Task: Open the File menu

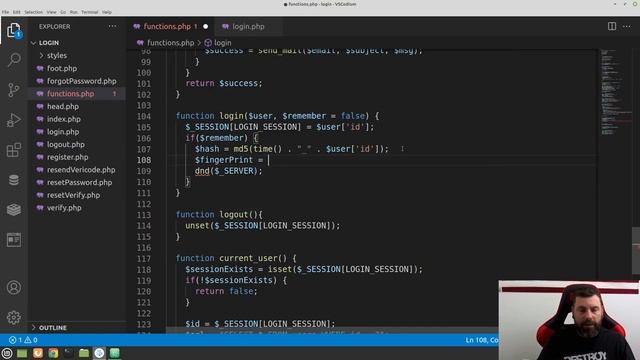Action: (5, 12)
